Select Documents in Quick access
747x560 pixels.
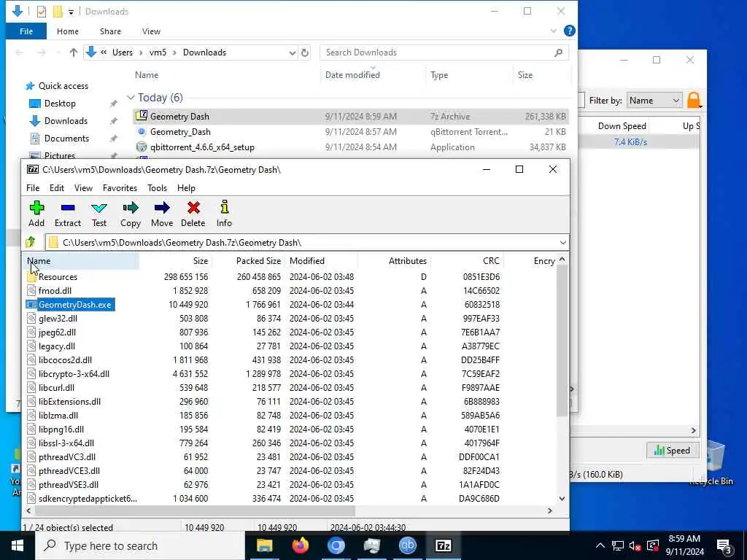[66, 139]
